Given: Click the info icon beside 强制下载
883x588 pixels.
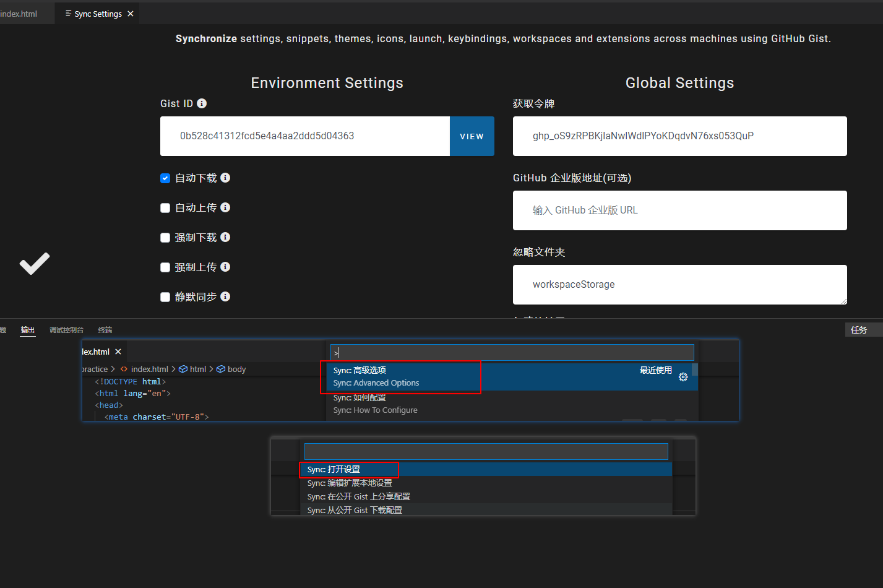Looking at the screenshot, I should click(x=225, y=237).
